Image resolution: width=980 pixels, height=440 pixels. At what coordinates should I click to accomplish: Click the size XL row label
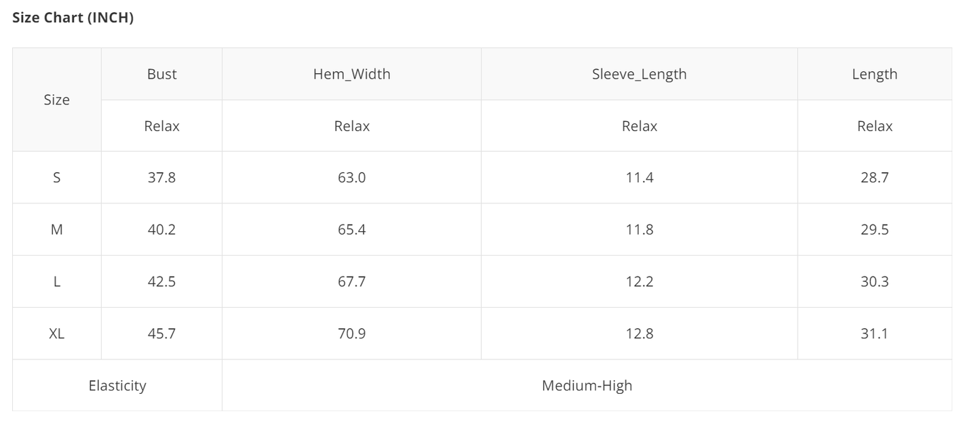tap(57, 334)
